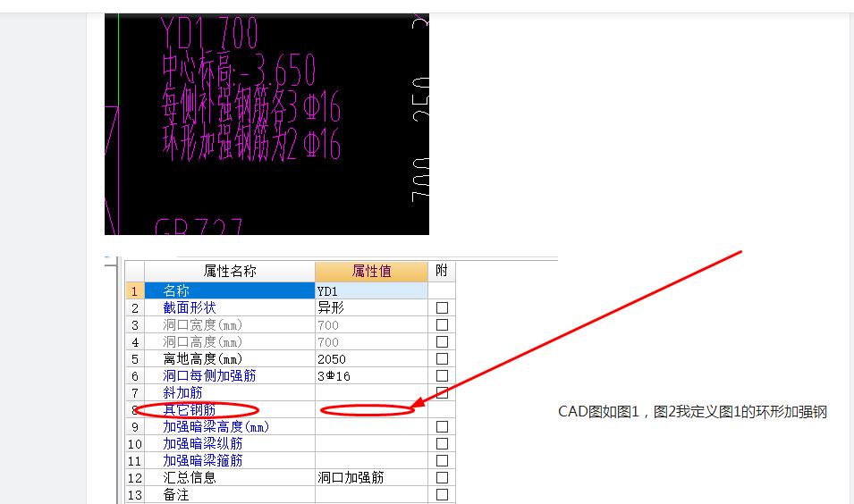
Task: Click the 洞口每侧加强筋 property name
Action: click(x=209, y=376)
